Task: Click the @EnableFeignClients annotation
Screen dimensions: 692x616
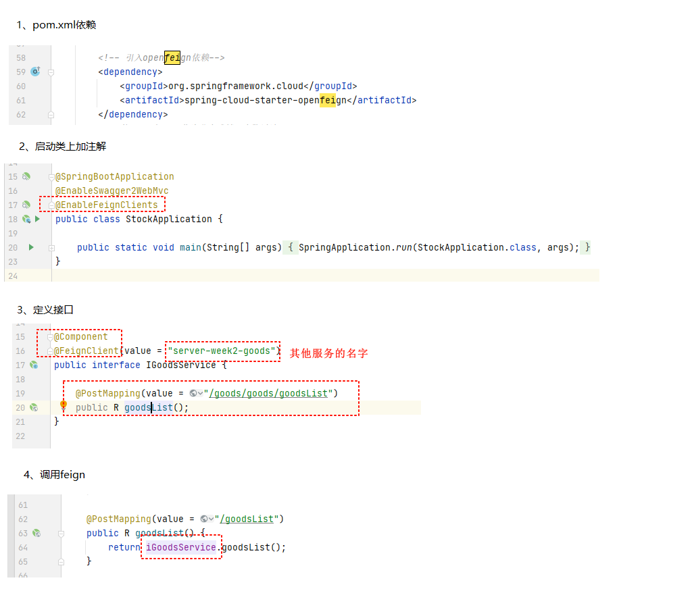Action: point(106,205)
